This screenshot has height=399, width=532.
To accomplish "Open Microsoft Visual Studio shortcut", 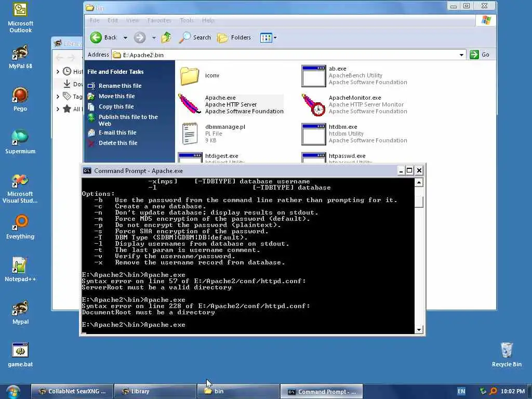I will click(20, 189).
